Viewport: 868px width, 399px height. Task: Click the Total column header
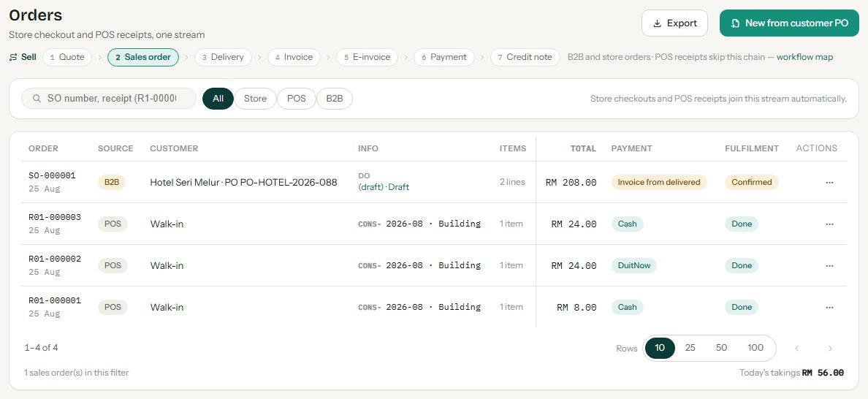click(584, 148)
